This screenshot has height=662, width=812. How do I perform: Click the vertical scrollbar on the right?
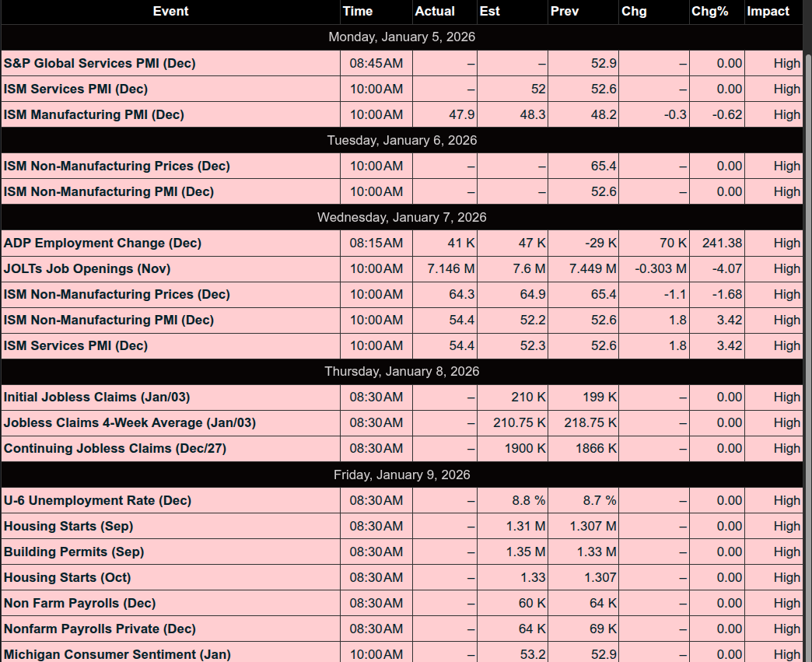coord(807,311)
